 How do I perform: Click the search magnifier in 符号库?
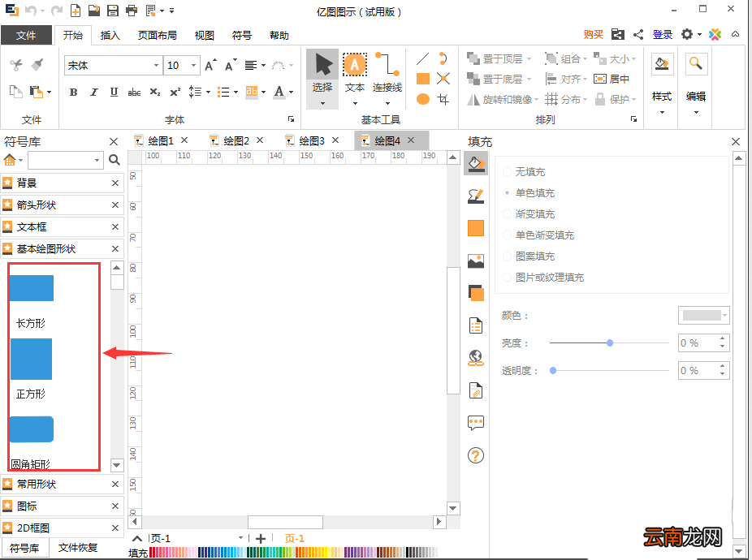115,160
